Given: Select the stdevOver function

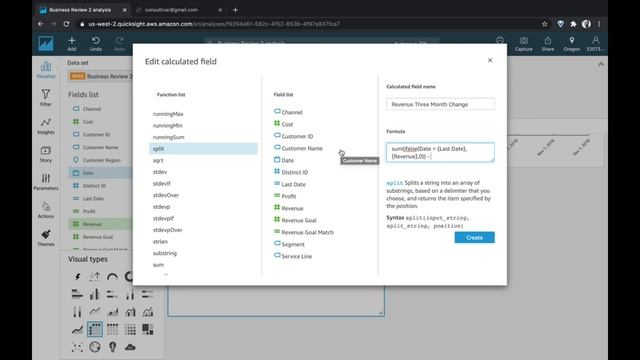Looking at the screenshot, I should [x=166, y=195].
